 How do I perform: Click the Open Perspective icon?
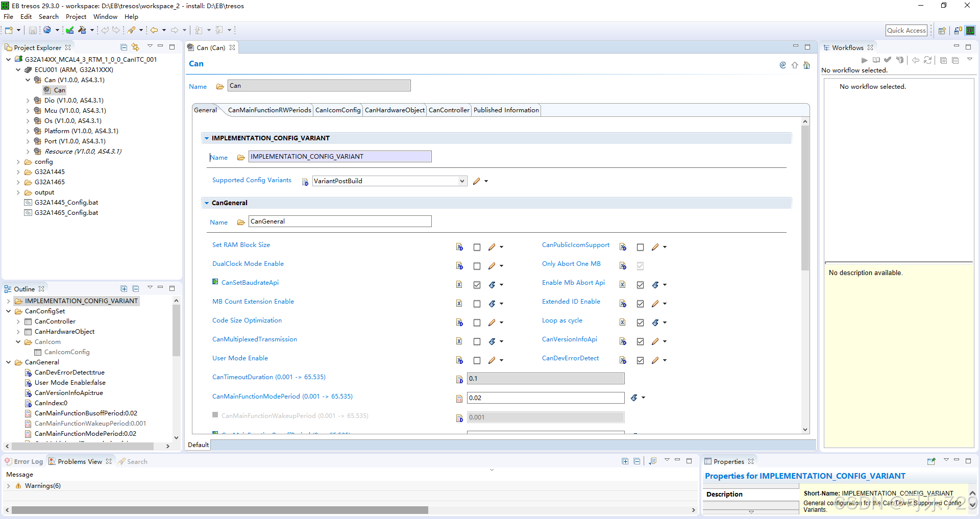pyautogui.click(x=942, y=31)
